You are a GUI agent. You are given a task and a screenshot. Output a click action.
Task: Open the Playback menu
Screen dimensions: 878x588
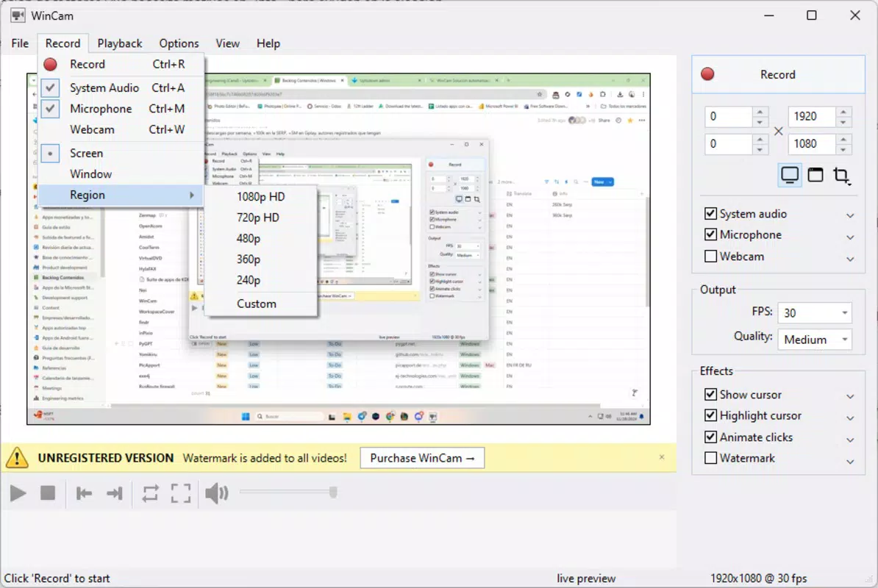click(120, 43)
